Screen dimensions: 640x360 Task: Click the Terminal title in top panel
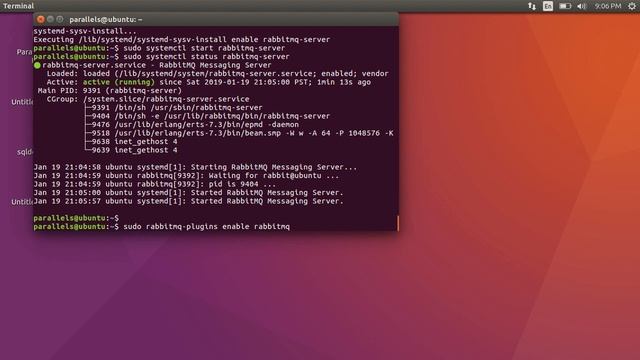tap(19, 6)
